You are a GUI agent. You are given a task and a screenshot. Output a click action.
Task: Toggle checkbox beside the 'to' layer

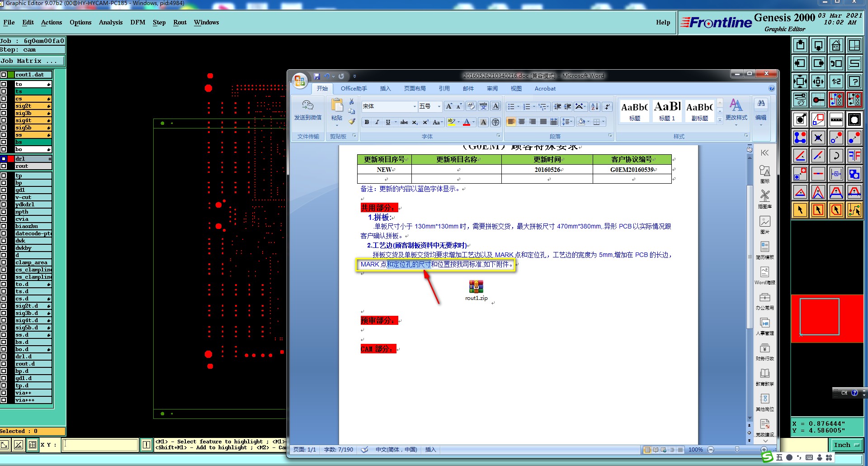click(x=4, y=84)
